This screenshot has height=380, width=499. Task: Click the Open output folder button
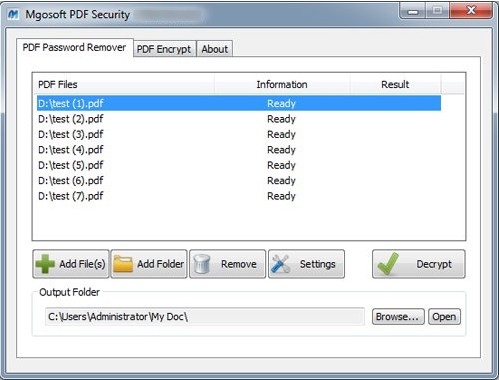[444, 316]
